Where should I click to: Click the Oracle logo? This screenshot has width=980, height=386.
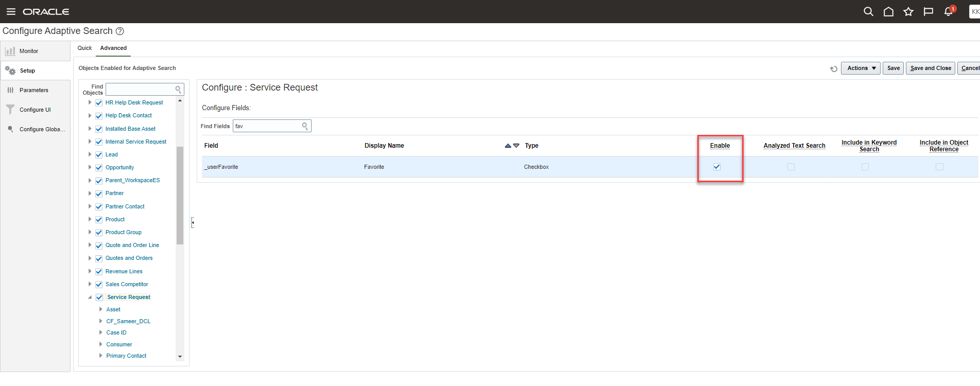pos(46,12)
